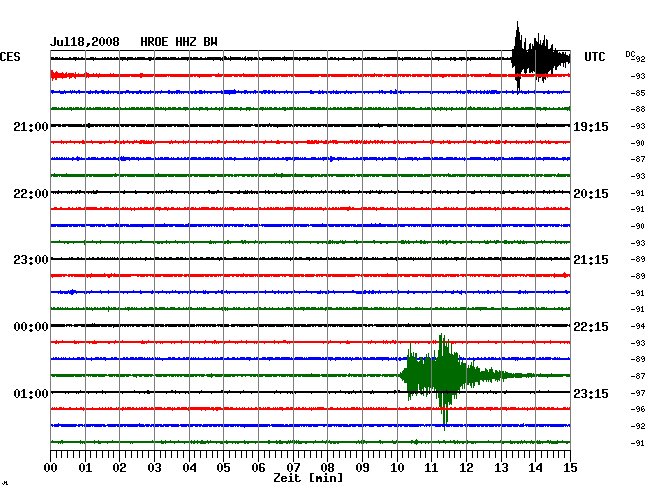Select DC offset value -97
650x494 pixels.
(638, 393)
